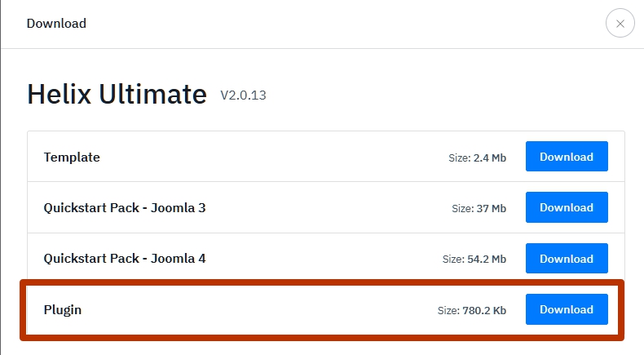The width and height of the screenshot is (644, 355).
Task: Click the V2.0.13 version label
Action: pos(243,96)
